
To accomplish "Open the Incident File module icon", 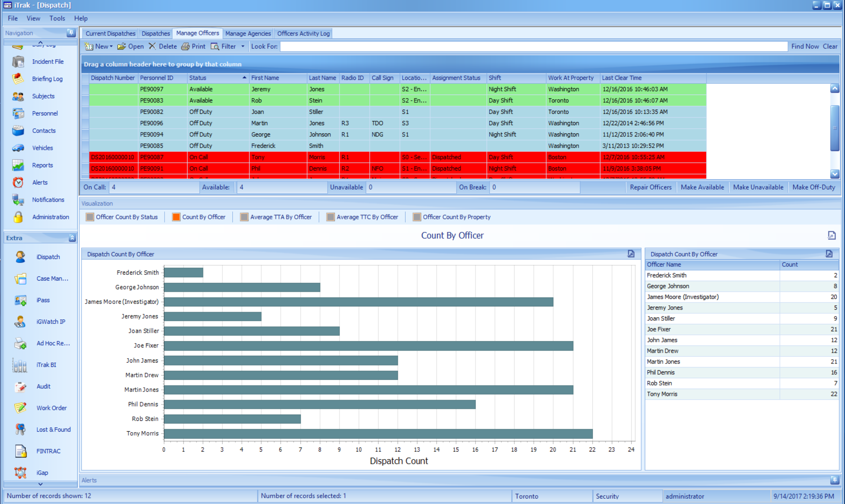I will (x=18, y=61).
